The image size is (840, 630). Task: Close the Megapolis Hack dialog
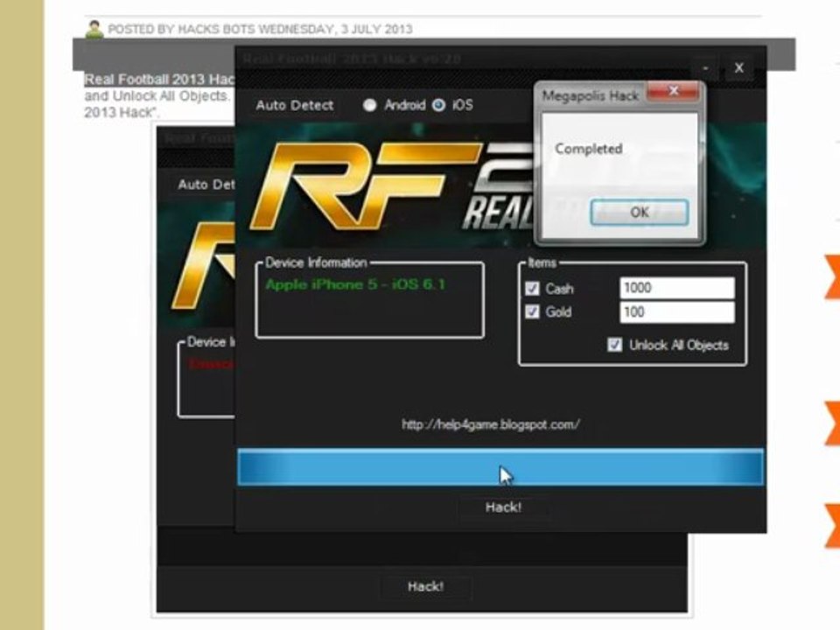674,91
